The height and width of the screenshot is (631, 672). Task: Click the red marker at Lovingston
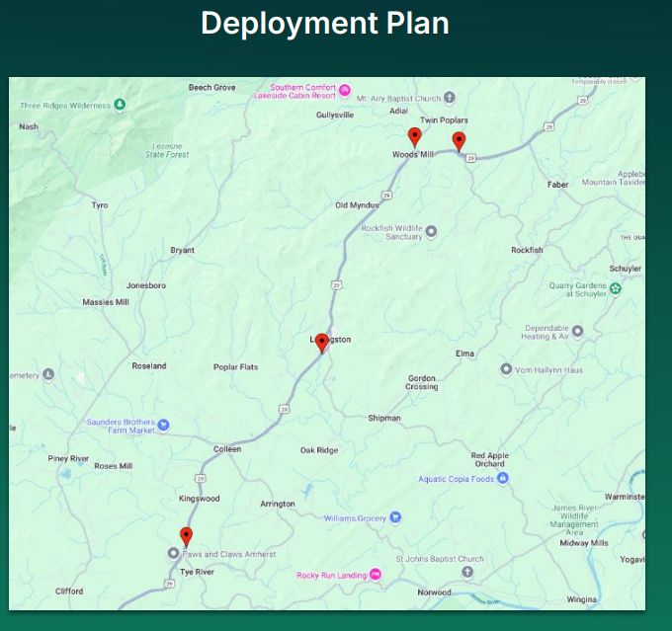click(321, 343)
